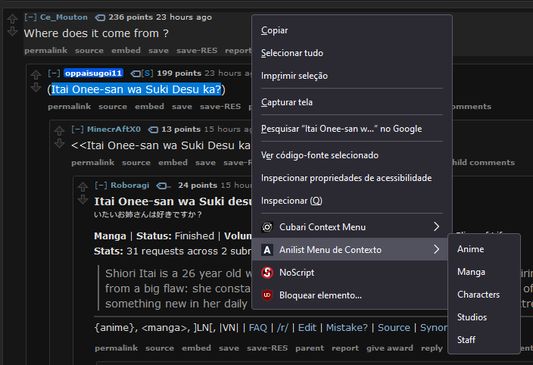Select Manga in the Anilist submenu
Screen dimensions: 533x365
(x=471, y=272)
